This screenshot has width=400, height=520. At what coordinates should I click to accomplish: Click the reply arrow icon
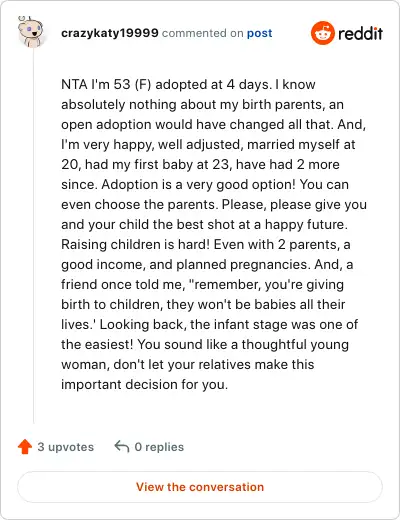pos(122,446)
